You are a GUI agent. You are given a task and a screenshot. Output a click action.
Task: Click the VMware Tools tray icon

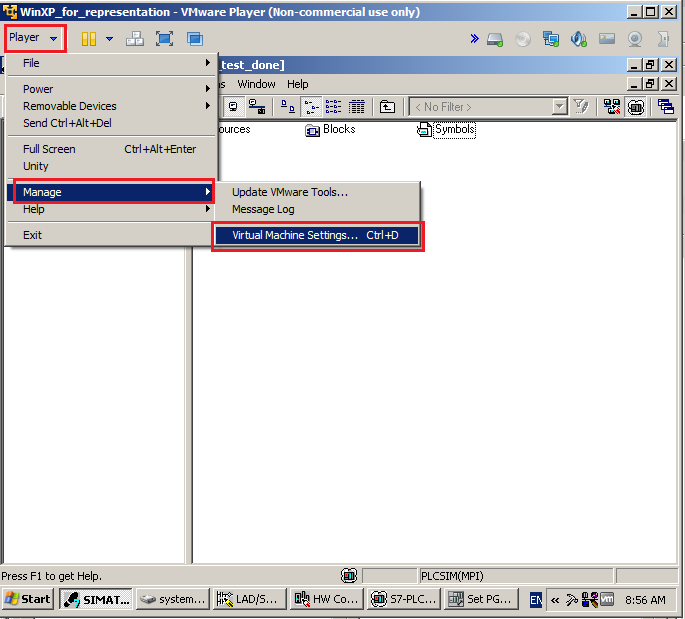607,599
